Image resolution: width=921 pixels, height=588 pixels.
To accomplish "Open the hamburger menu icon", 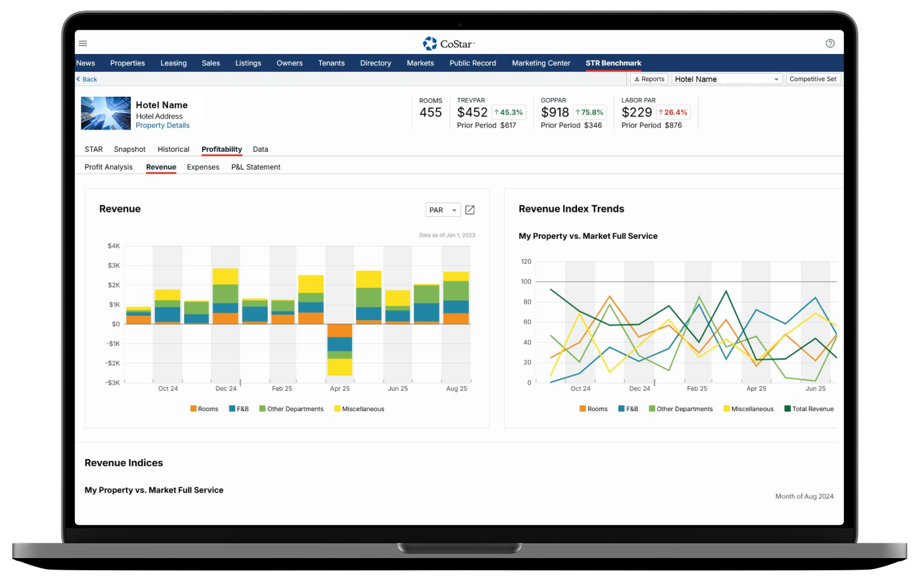I will pyautogui.click(x=83, y=43).
